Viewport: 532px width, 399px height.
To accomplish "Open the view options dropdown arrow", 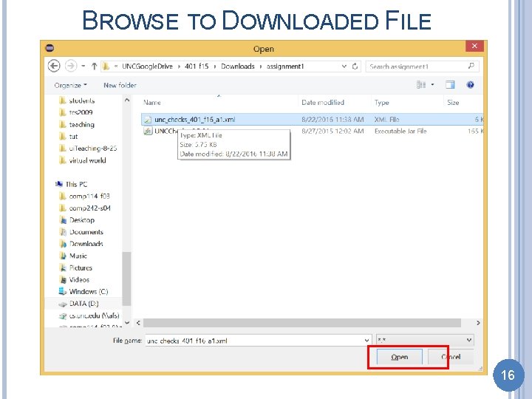I will coord(432,84).
